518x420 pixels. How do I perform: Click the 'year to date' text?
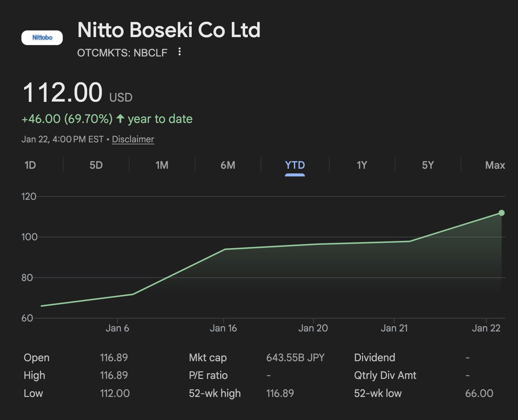click(160, 119)
